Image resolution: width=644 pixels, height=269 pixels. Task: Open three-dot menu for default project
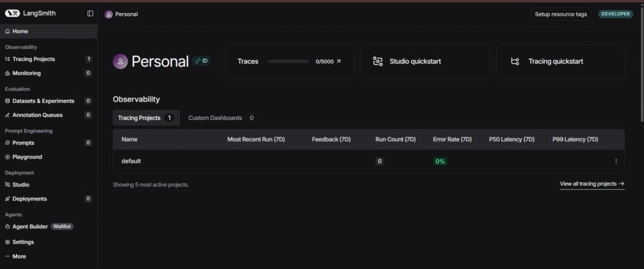[616, 162]
